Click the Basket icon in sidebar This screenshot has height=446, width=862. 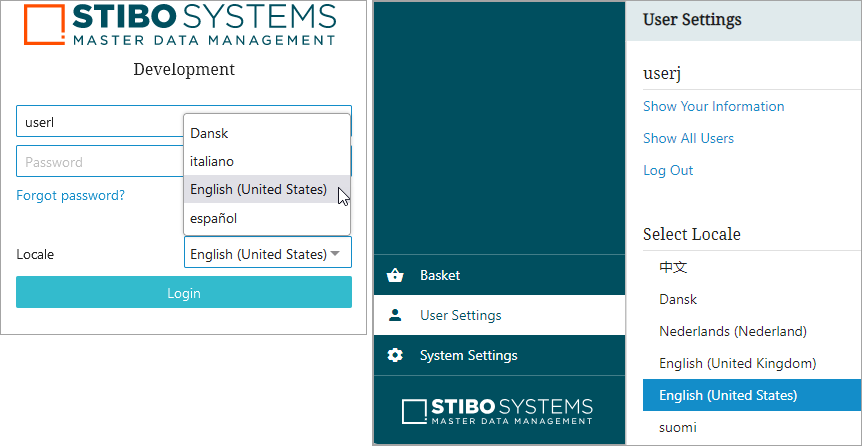395,275
